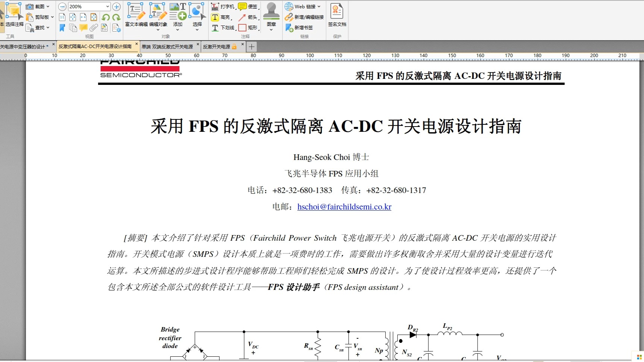The image size is (644, 362).
Task: Close the 单端 双端反激式开关电源 tab
Action: coord(198,44)
